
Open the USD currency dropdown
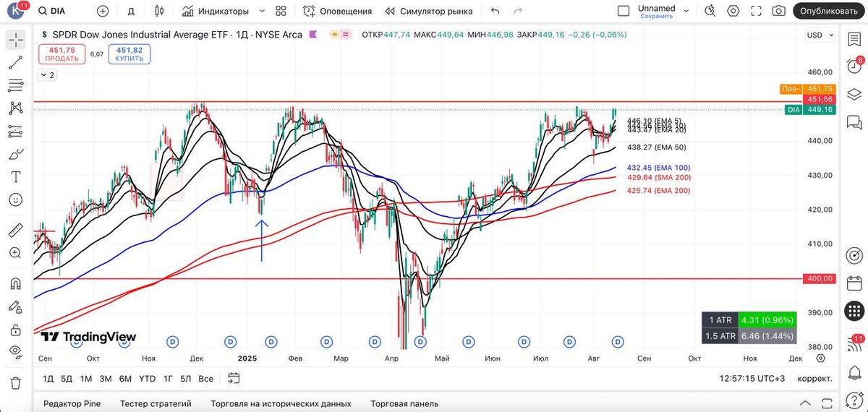[x=819, y=35]
